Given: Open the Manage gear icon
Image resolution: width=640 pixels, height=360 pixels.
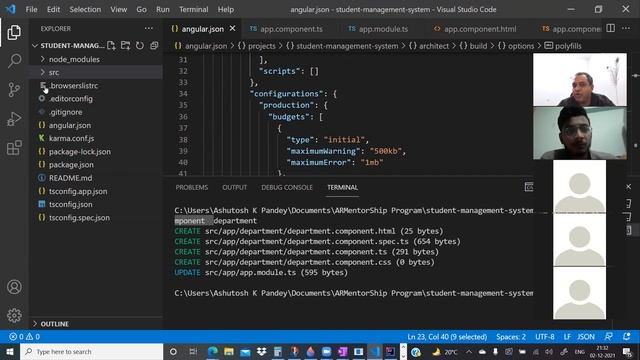Looking at the screenshot, I should (14, 315).
